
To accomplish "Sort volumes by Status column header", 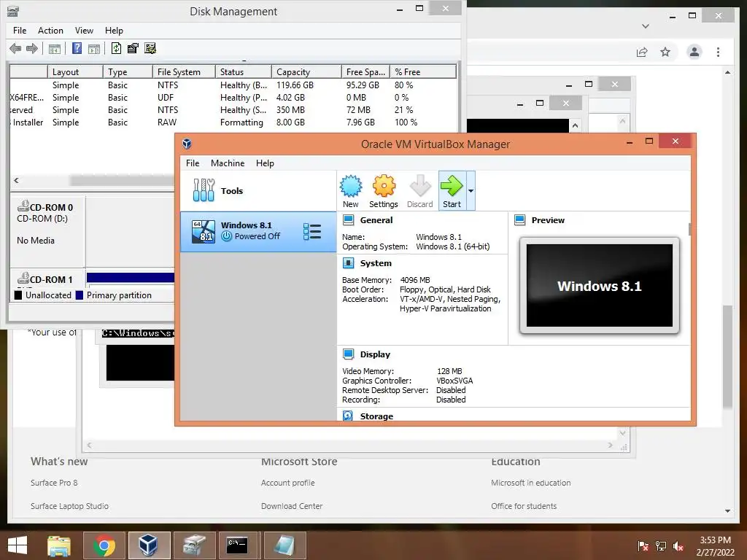I will point(244,72).
